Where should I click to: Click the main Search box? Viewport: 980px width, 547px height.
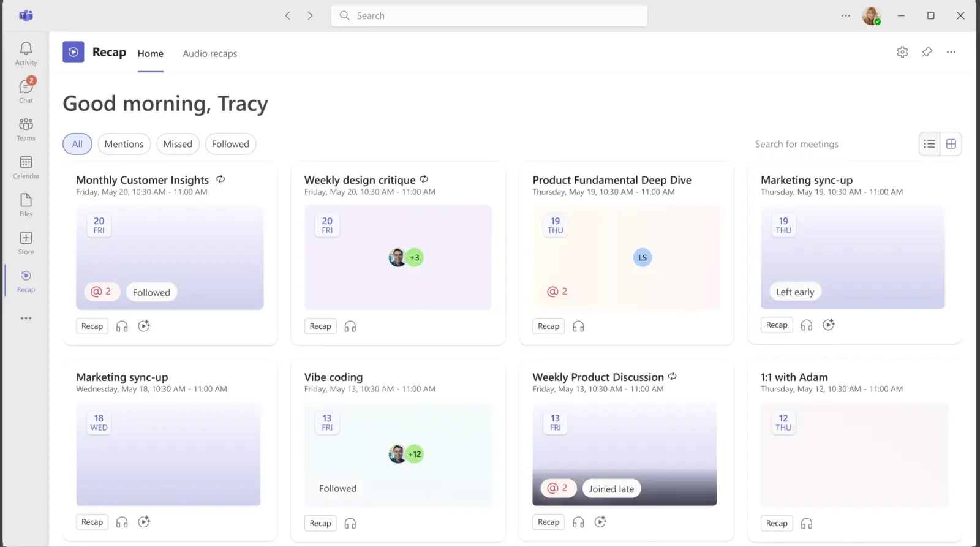tap(489, 16)
